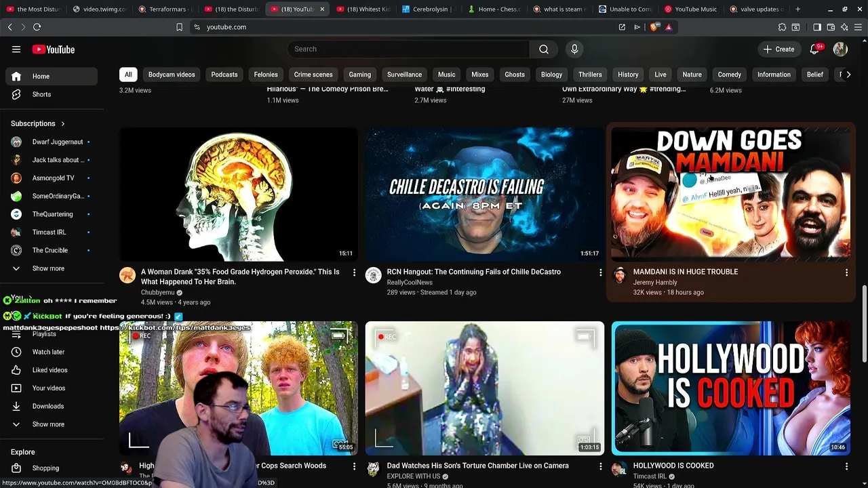Reload the page with the refresh icon
Viewport: 868px width, 488px height.
pyautogui.click(x=37, y=27)
